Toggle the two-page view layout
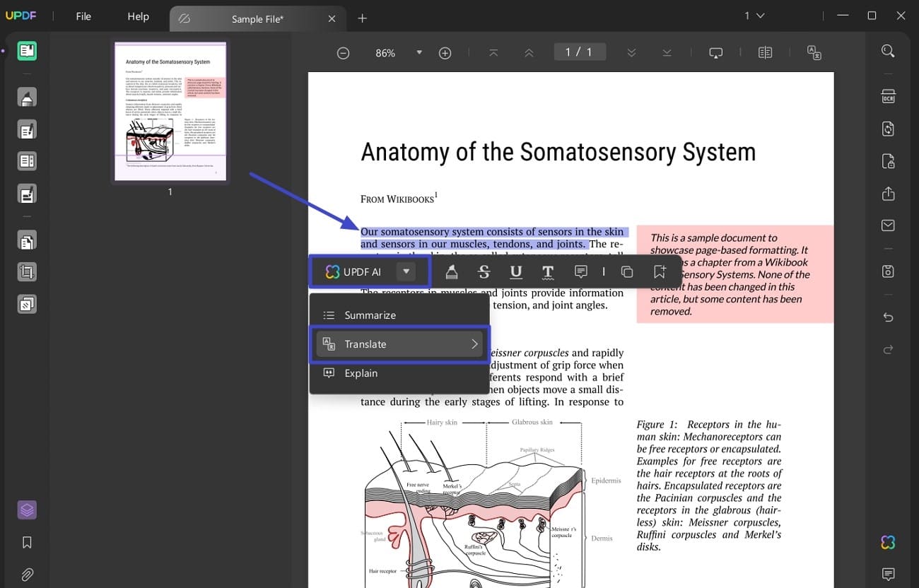919x588 pixels. point(765,52)
